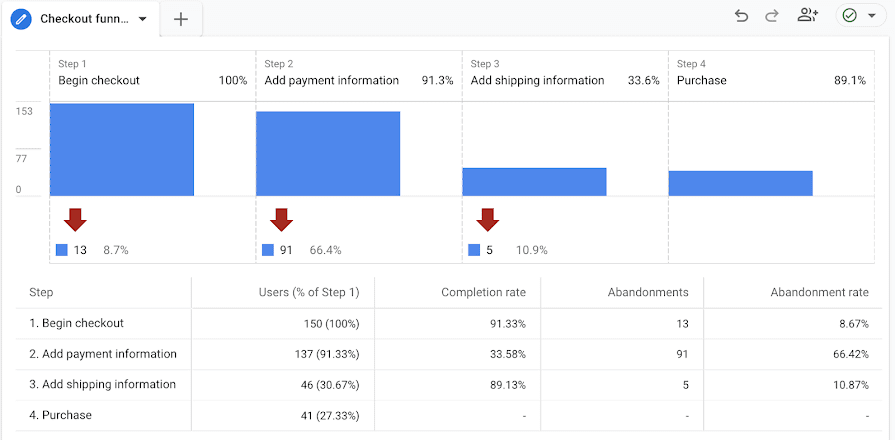Click the 'Add payment information' step title in the chart
895x440 pixels.
[332, 80]
